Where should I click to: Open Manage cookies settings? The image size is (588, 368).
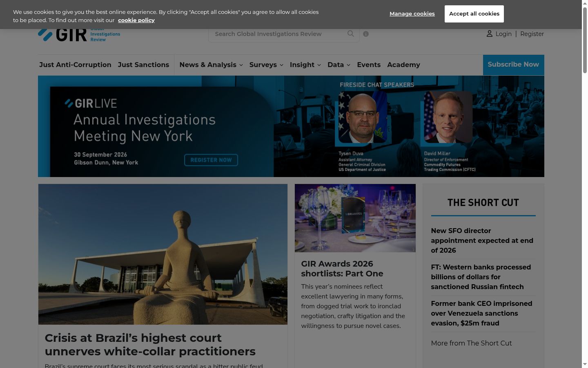click(412, 14)
